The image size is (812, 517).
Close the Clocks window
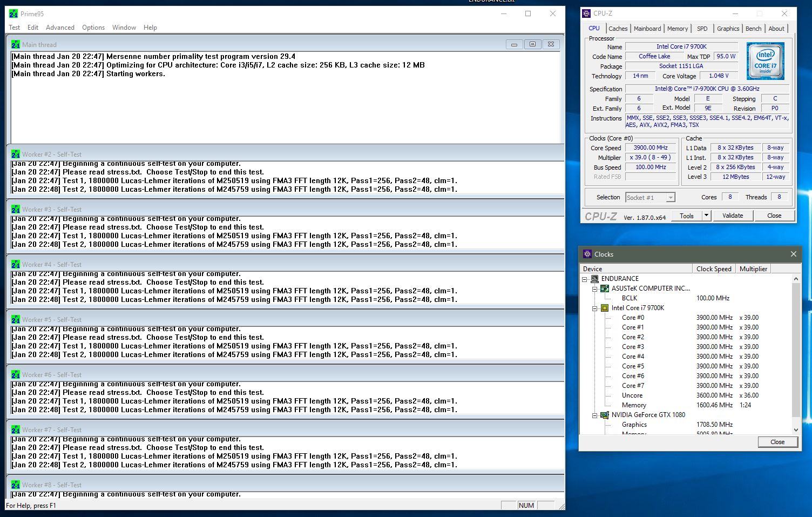(793, 254)
